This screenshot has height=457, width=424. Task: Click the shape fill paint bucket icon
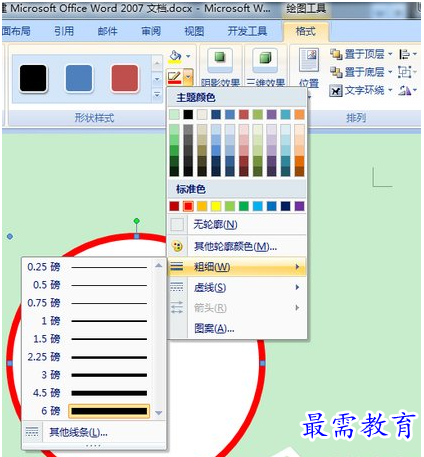click(x=175, y=56)
